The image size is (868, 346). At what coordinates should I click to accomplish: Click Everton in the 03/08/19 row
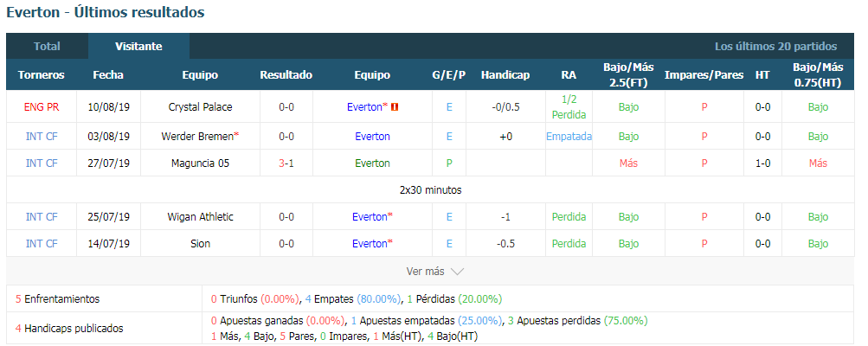click(x=372, y=136)
